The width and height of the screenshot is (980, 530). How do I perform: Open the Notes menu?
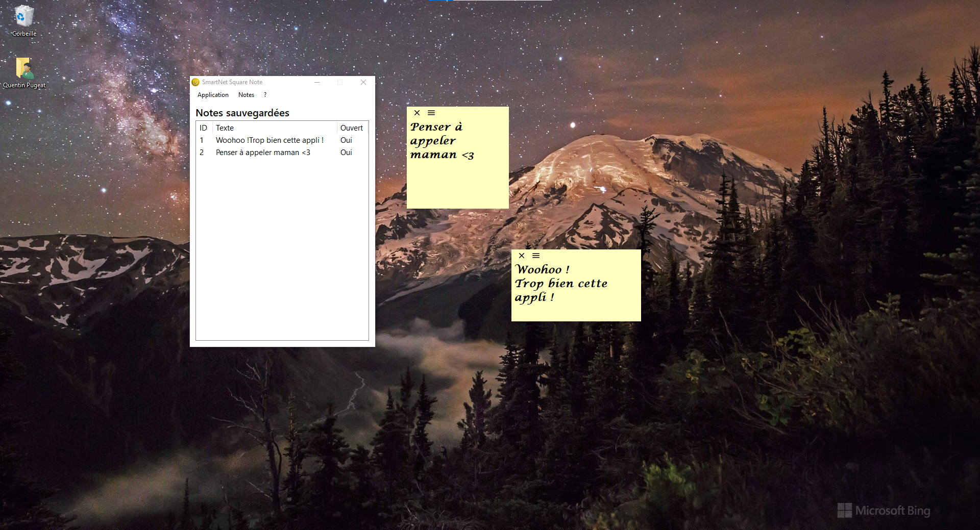pyautogui.click(x=246, y=95)
